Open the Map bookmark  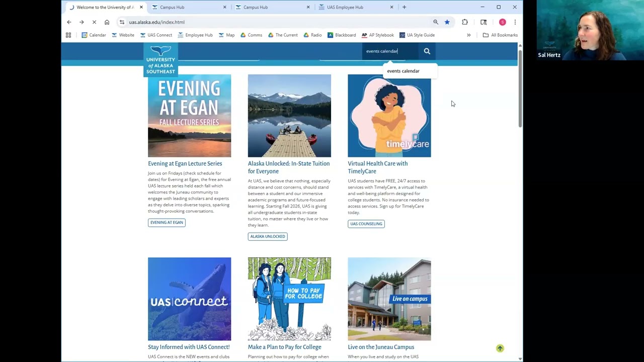point(226,35)
